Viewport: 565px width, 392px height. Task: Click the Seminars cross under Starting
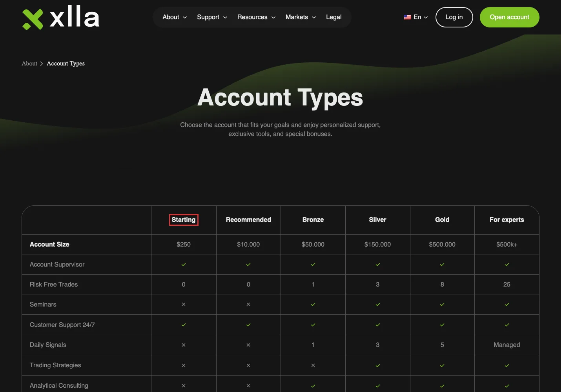(x=184, y=304)
